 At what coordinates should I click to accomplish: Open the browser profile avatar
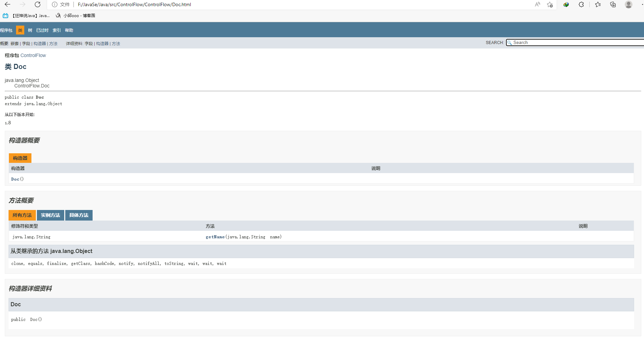point(629,4)
